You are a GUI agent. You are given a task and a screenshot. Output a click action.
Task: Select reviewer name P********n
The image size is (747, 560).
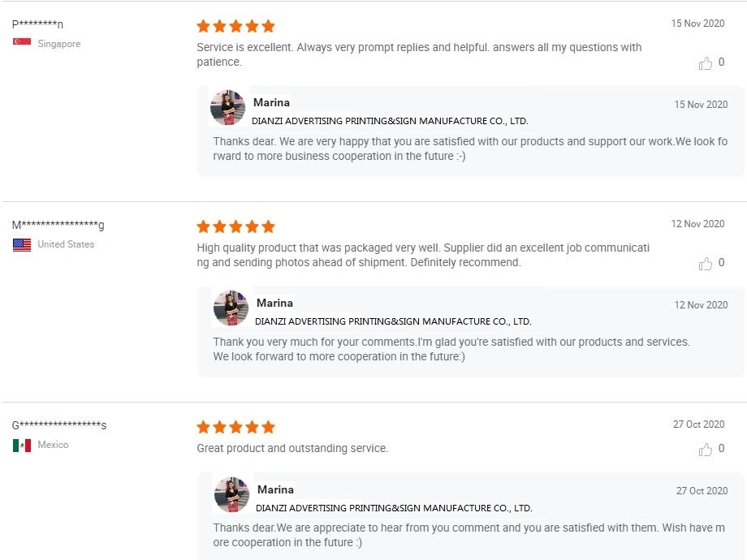37,24
